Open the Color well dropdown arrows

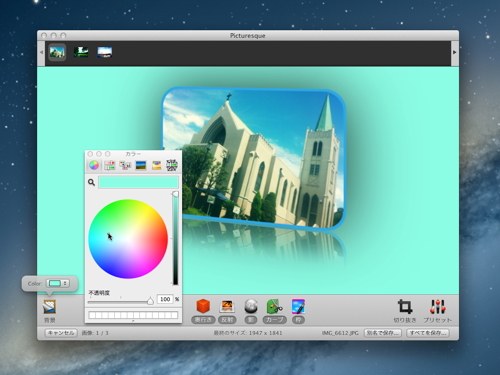(65, 283)
